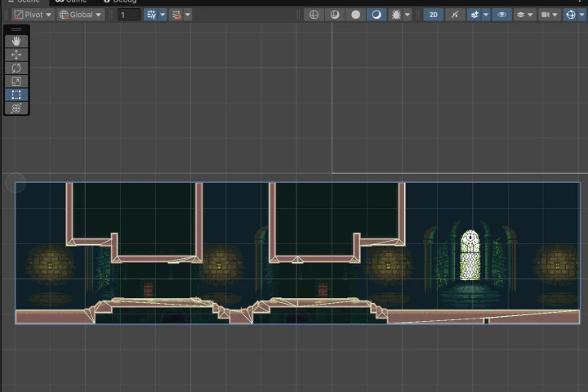Click the stained-glass window in the scene
Viewport: 588px width, 392px height.
[x=470, y=255]
